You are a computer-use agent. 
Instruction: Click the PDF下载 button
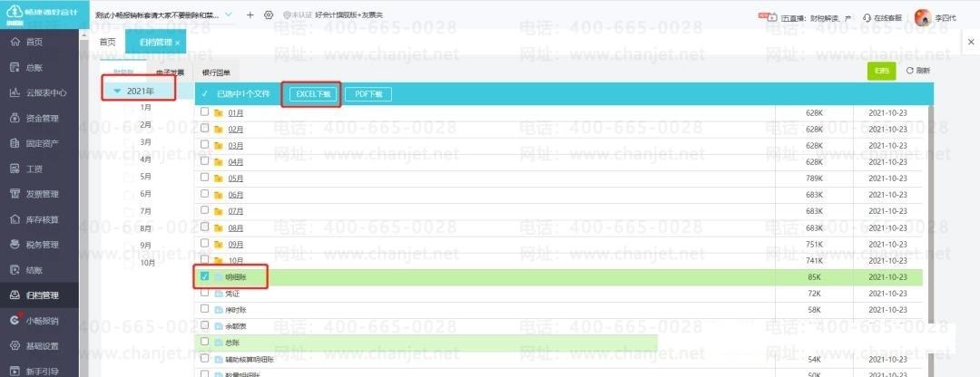pos(368,94)
